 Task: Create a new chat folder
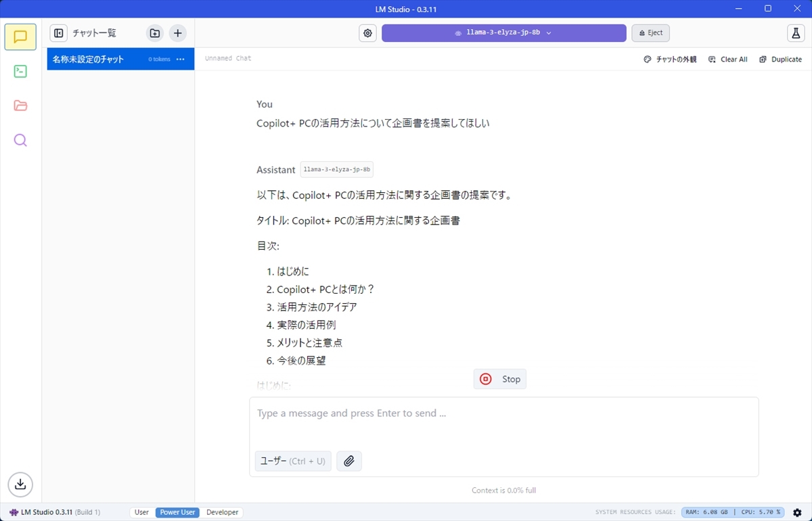tap(155, 33)
